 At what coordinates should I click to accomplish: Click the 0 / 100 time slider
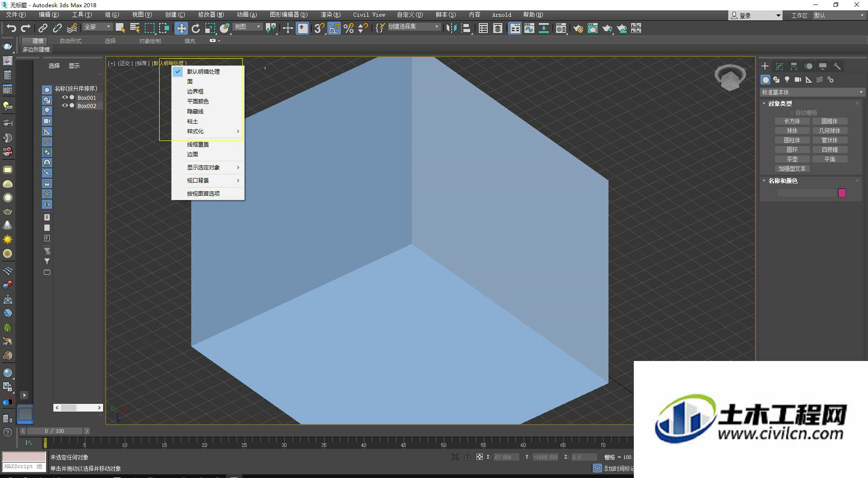(55, 431)
